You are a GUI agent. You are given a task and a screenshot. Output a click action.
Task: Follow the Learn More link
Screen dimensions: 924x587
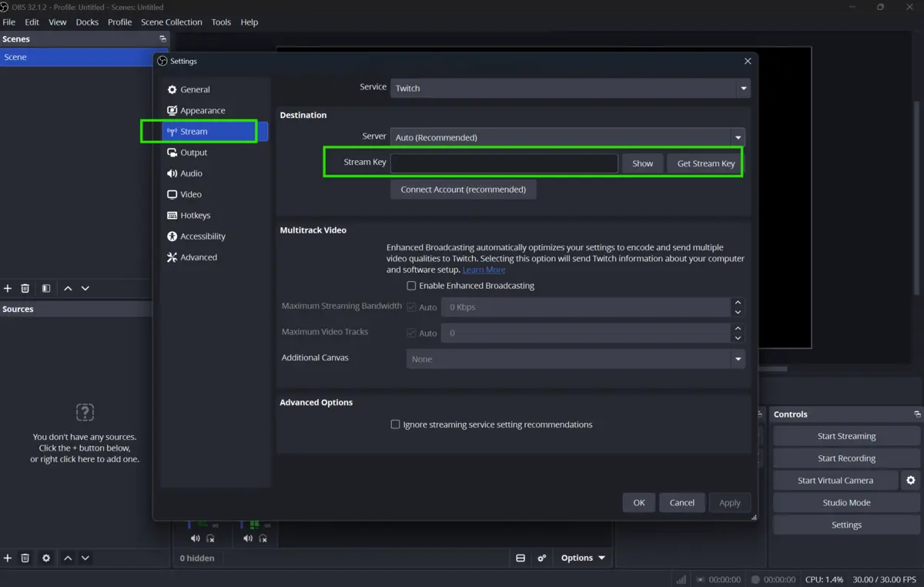pos(484,270)
